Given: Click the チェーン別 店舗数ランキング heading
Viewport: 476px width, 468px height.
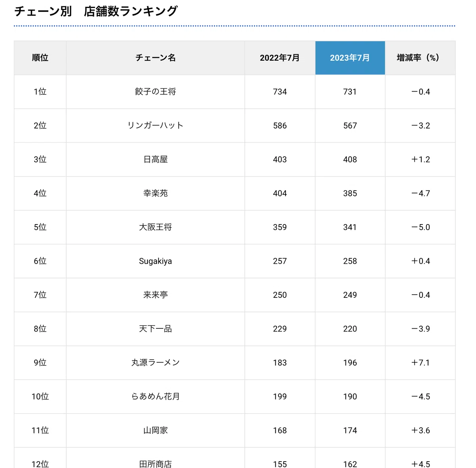Looking at the screenshot, I should (x=96, y=11).
